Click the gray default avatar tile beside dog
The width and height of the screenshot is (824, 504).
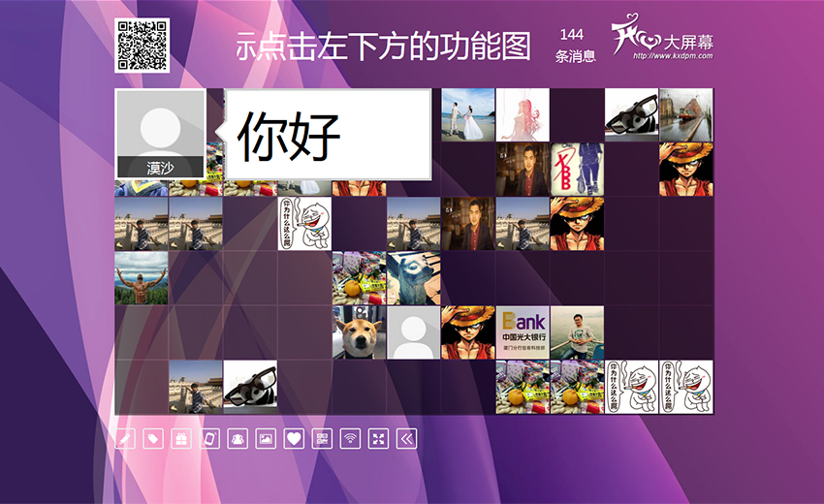(x=414, y=333)
